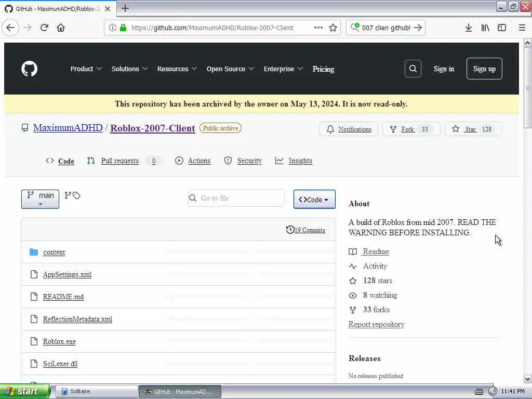
Task: Expand the Open Source menu
Action: point(230,69)
